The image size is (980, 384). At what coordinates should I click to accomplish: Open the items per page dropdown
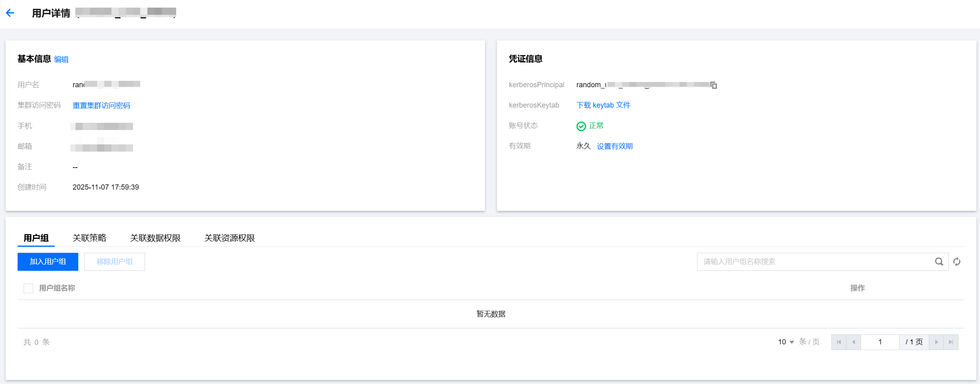click(x=786, y=342)
